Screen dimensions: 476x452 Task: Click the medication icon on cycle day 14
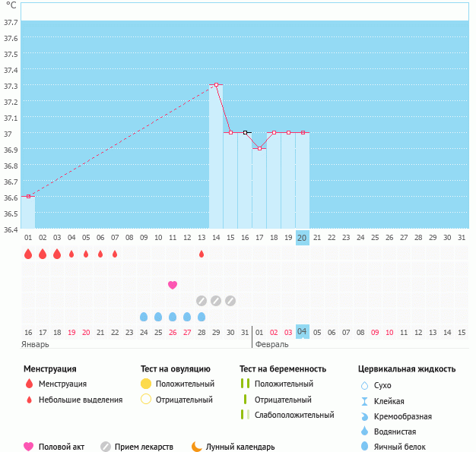(x=216, y=301)
